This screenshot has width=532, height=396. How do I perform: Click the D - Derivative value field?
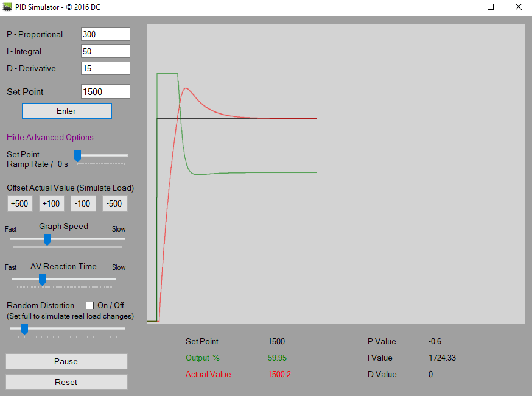[x=105, y=68]
